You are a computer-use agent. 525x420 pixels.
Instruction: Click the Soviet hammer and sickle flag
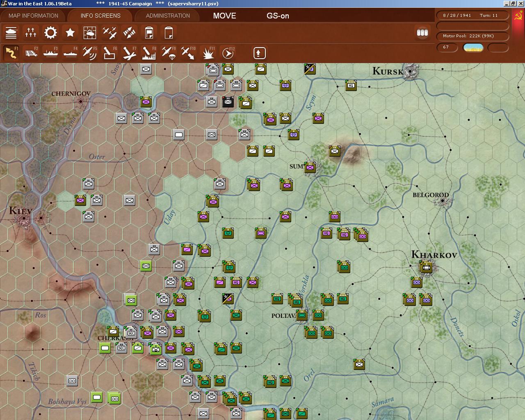click(518, 16)
